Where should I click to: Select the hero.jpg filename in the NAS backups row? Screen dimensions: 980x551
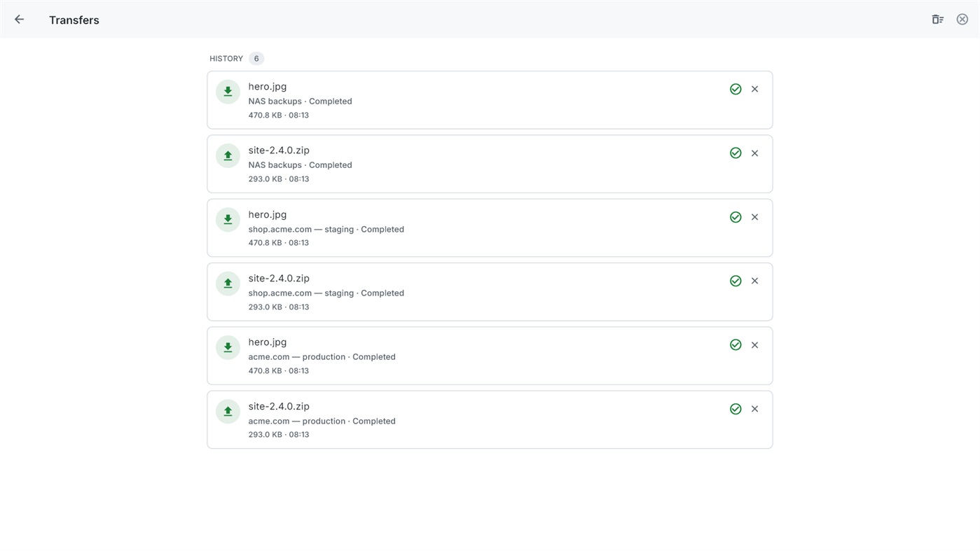(268, 87)
